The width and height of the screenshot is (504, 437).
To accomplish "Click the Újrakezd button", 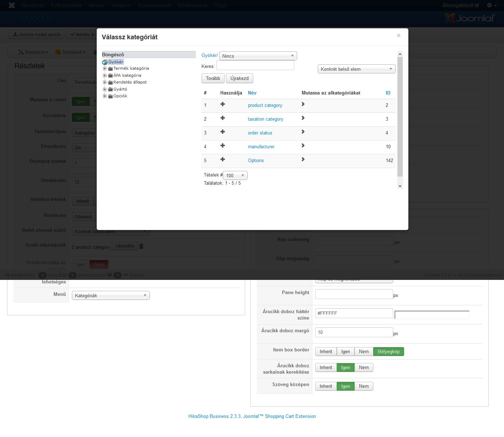I will click(239, 78).
